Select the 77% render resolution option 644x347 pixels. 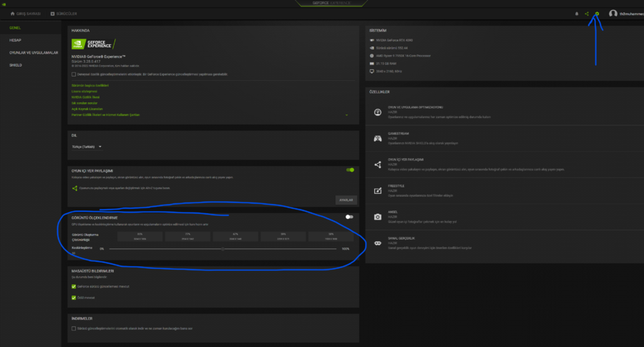click(187, 236)
